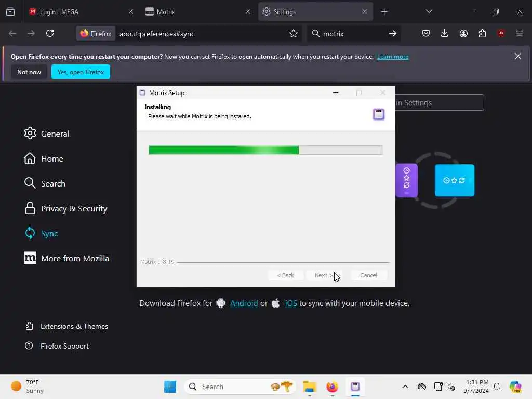Viewport: 532px width, 399px height.
Task: Click the cloud sync off tray icon
Action: [422, 387]
